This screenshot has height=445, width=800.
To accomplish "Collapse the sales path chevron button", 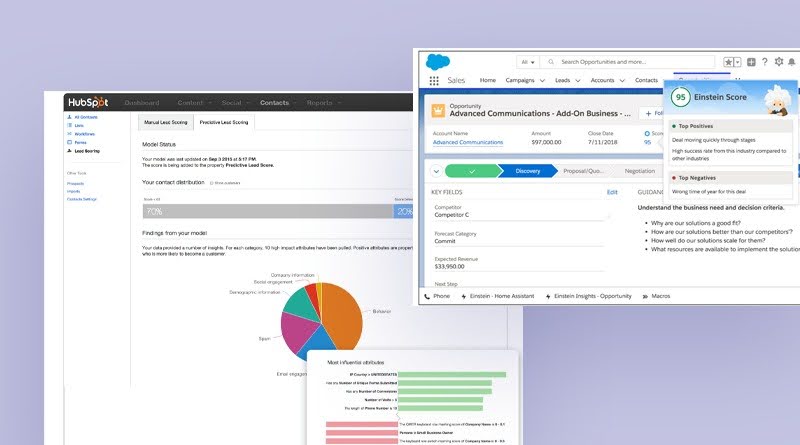I will [436, 171].
